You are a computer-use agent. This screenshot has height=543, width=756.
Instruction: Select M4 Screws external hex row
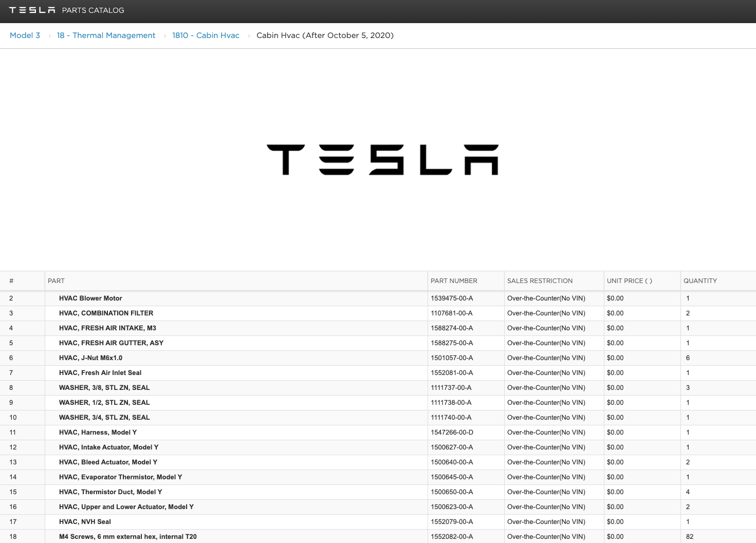127,537
